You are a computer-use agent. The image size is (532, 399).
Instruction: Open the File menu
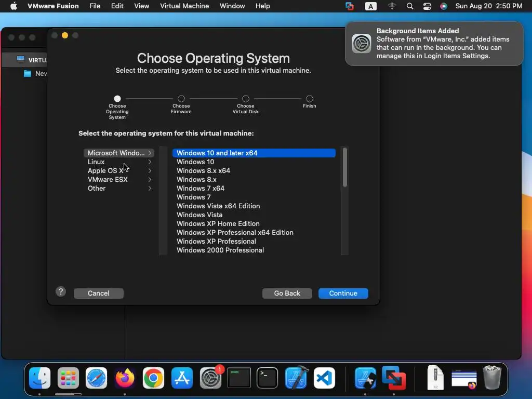point(95,6)
